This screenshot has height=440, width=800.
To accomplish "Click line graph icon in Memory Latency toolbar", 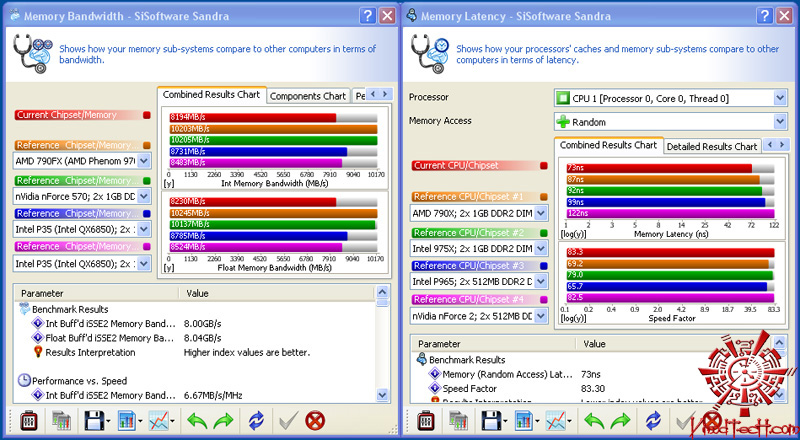I will click(x=556, y=421).
